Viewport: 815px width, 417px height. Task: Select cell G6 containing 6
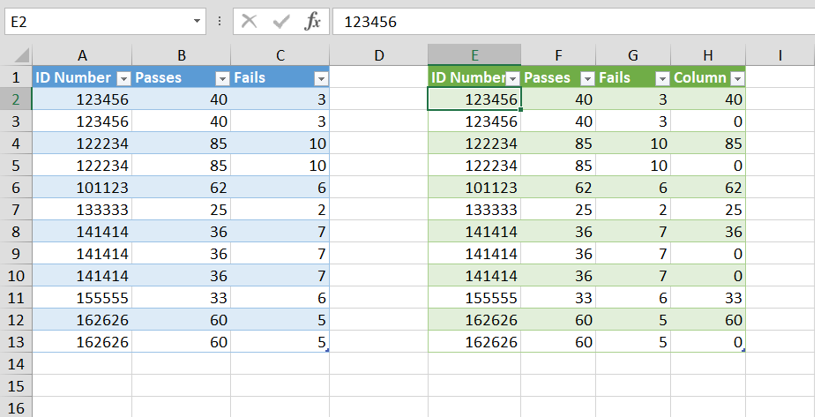pyautogui.click(x=633, y=187)
